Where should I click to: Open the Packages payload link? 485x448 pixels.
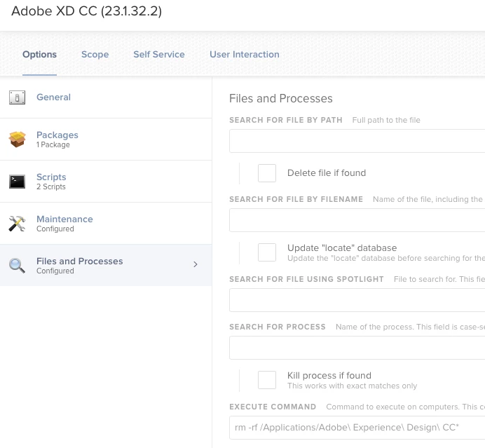pyautogui.click(x=57, y=135)
